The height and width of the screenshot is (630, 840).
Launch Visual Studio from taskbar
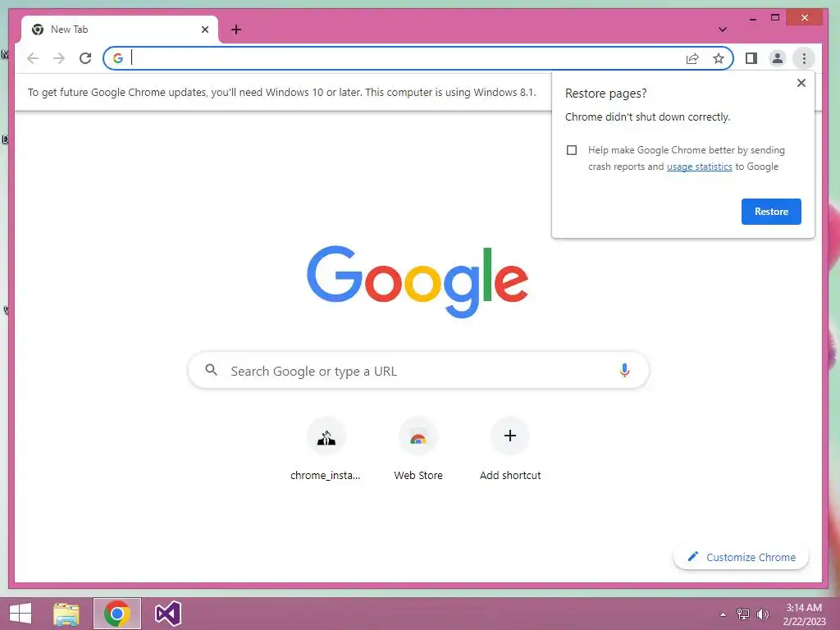(x=167, y=614)
